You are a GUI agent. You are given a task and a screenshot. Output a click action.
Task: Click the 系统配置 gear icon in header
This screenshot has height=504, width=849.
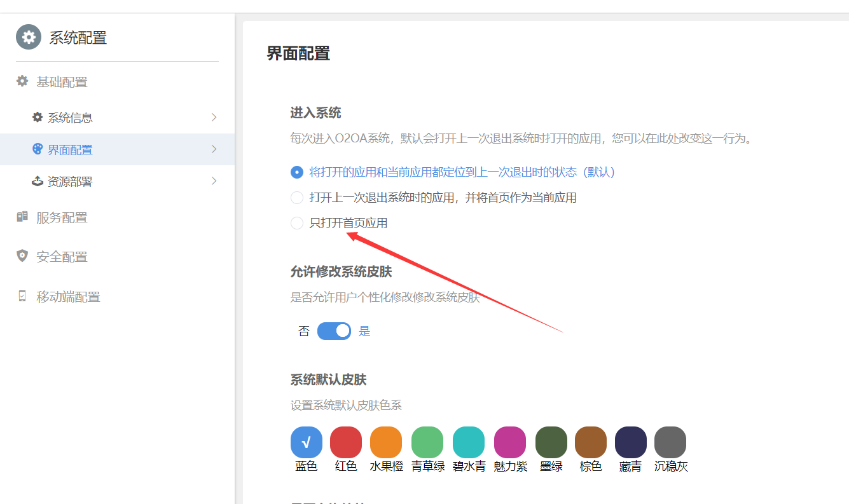pos(29,37)
